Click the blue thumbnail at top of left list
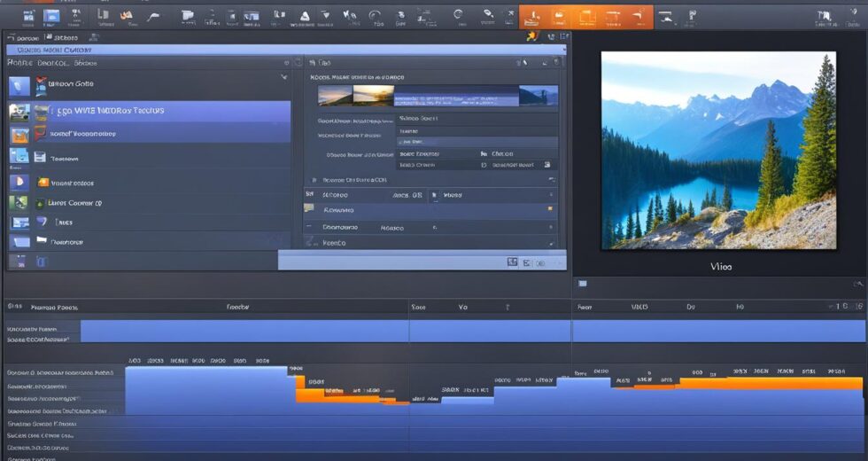Image resolution: width=868 pixels, height=461 pixels. coord(19,86)
